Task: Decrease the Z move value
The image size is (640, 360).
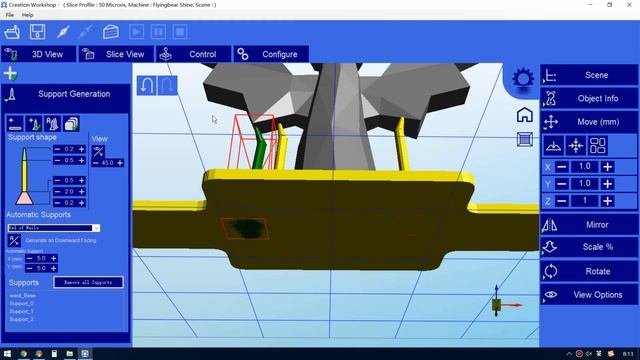Action: [x=562, y=201]
